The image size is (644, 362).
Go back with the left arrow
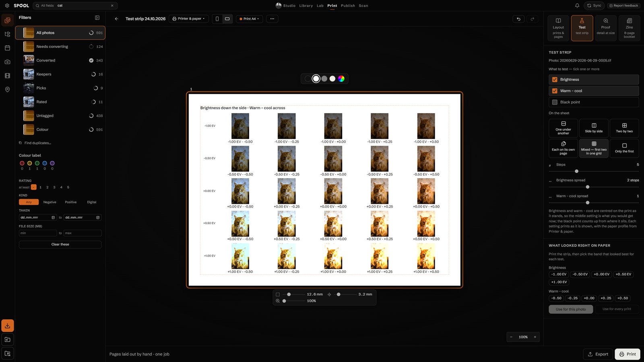116,19
